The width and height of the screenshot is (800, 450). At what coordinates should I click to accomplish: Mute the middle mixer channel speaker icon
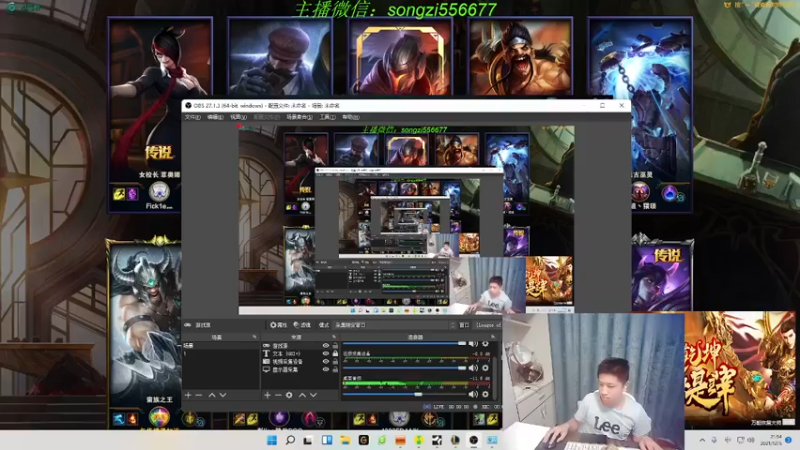[x=473, y=368]
